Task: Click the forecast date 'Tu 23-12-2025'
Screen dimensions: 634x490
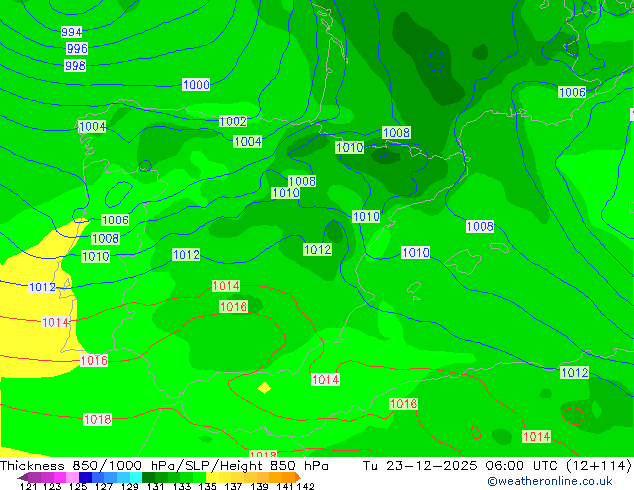Action: (420, 465)
